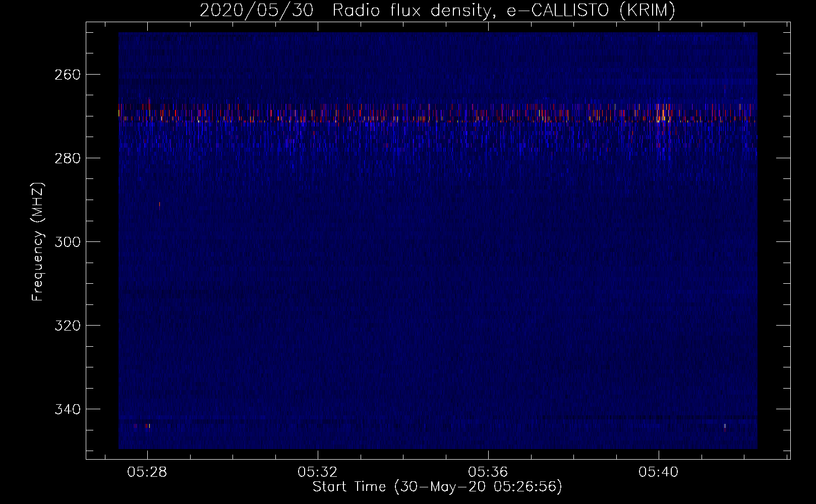Click the 05:32 time tick label

point(318,472)
